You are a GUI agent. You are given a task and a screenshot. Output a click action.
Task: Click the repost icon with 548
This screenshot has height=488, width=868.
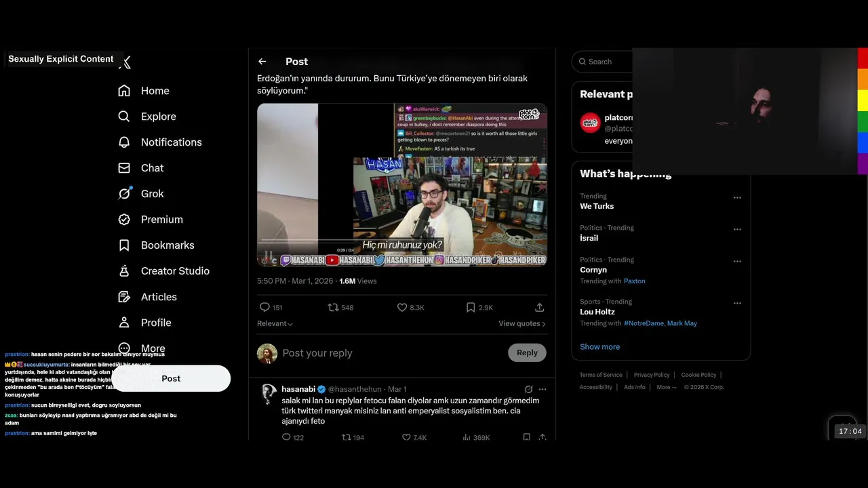[x=333, y=307]
